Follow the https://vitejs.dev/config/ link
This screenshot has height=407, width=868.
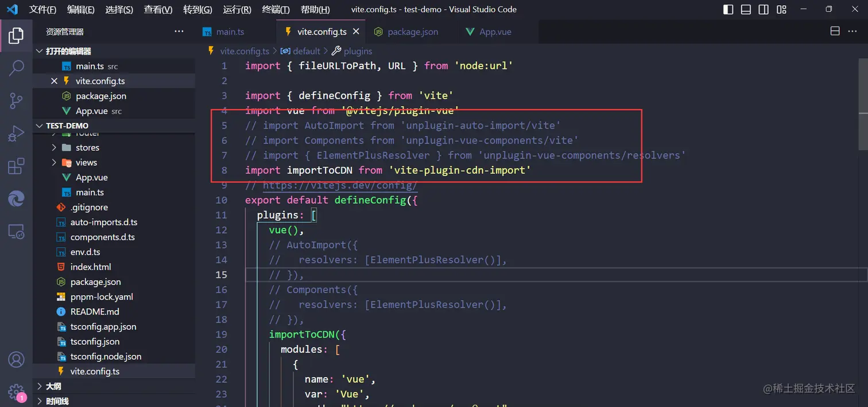click(340, 185)
